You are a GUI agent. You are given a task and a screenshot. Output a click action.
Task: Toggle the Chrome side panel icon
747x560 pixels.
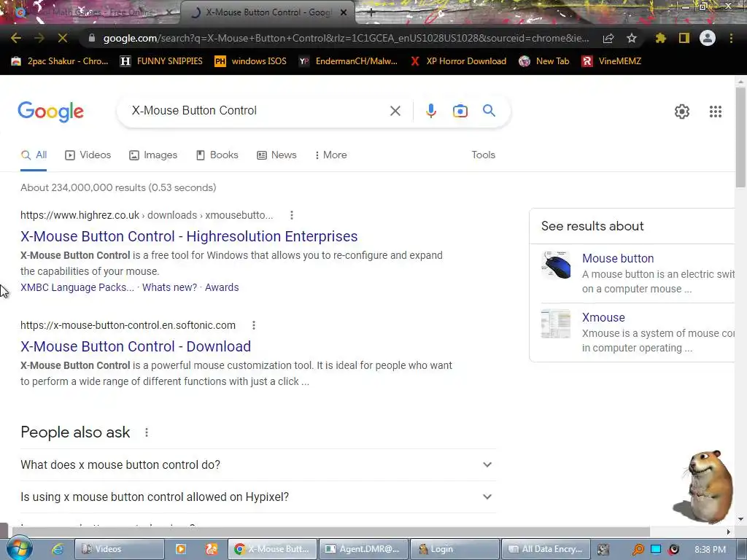pyautogui.click(x=684, y=38)
